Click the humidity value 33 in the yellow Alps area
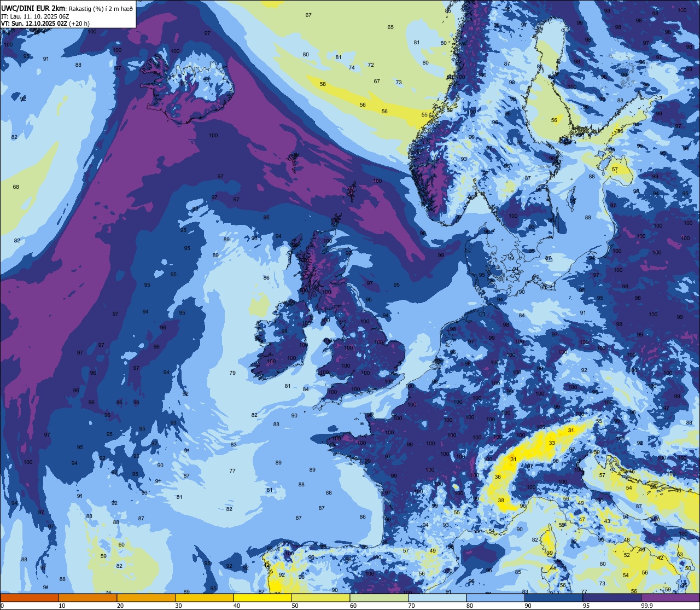 click(552, 443)
